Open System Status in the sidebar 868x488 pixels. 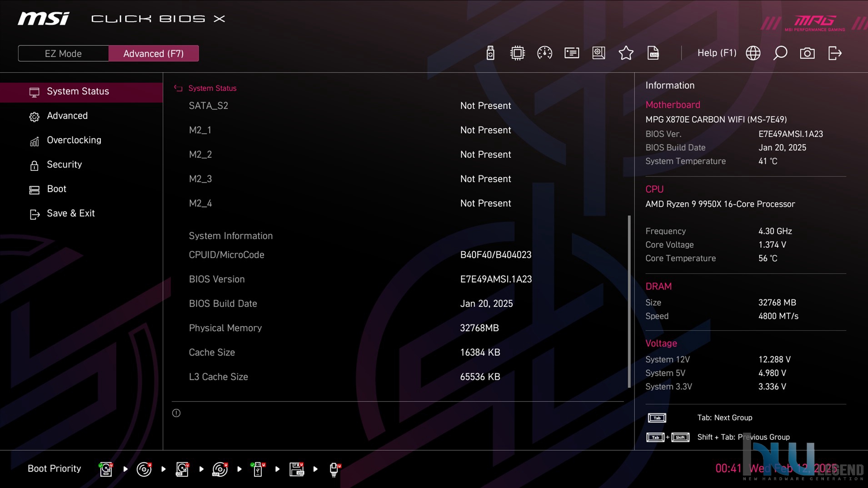(x=81, y=91)
